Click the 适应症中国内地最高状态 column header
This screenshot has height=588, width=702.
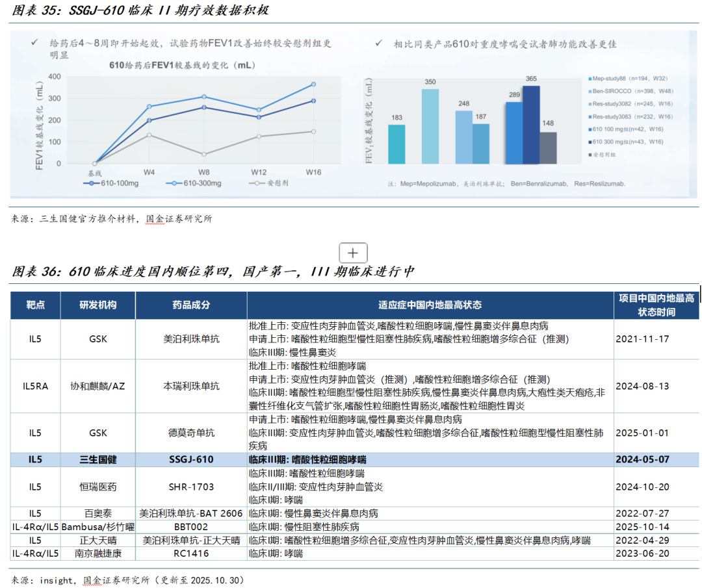click(x=430, y=305)
